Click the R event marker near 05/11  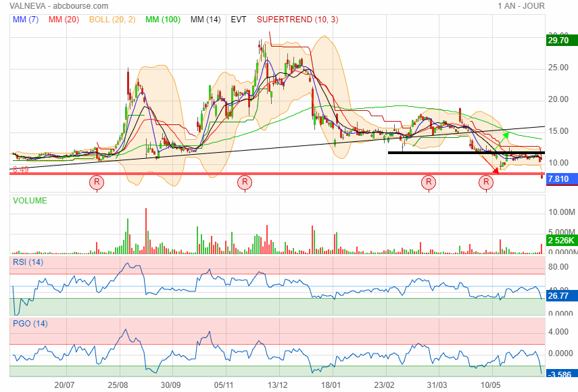[x=245, y=182]
